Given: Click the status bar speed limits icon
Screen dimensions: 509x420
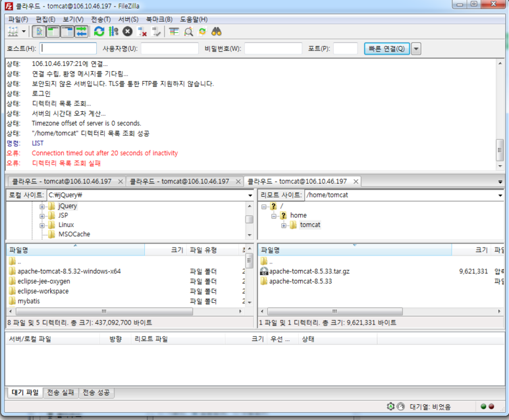Looking at the screenshot, I should (401, 407).
